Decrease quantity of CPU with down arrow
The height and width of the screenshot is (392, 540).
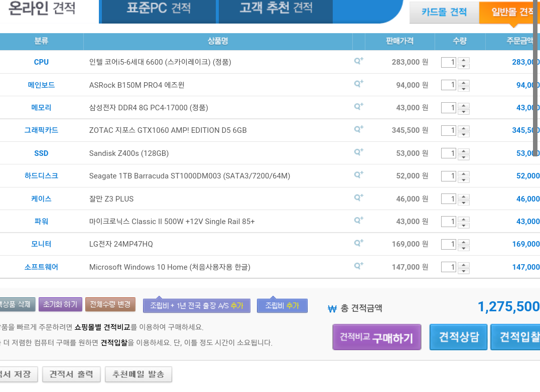464,66
